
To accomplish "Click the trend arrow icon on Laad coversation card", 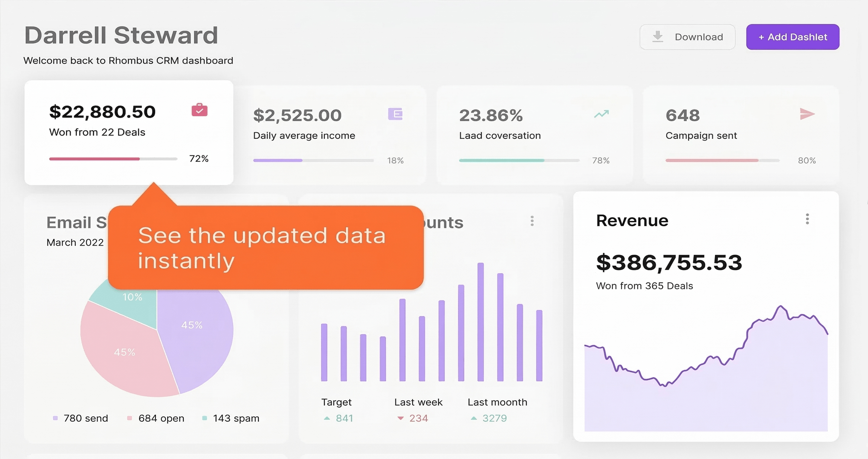I will (x=601, y=113).
